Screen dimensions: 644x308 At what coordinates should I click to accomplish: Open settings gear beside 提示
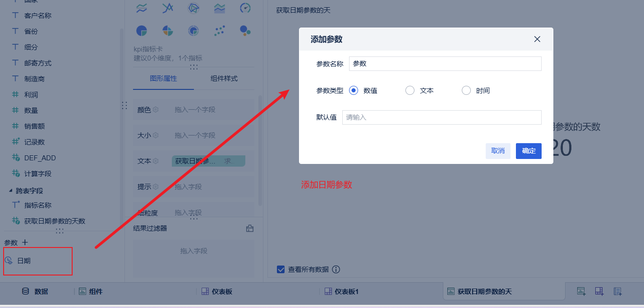(x=156, y=187)
